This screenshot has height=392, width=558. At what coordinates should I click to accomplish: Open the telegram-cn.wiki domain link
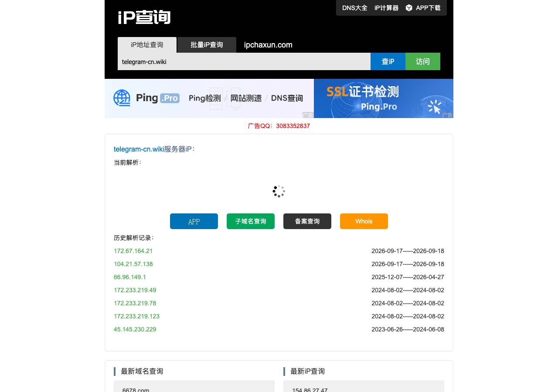click(x=139, y=149)
